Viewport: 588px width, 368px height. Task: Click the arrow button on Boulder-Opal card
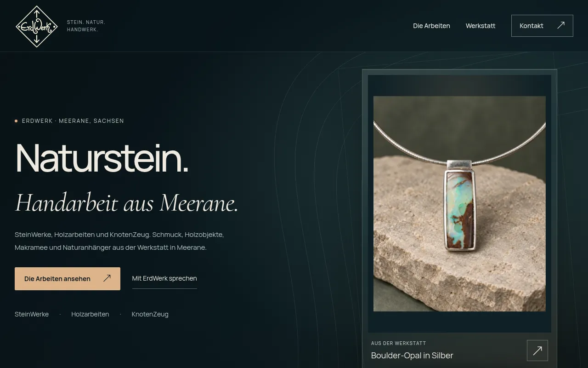(537, 351)
